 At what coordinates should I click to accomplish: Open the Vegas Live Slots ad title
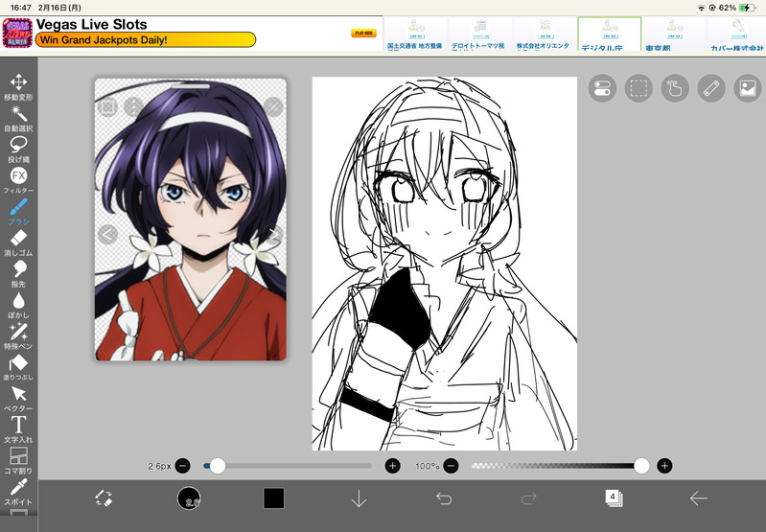(91, 24)
